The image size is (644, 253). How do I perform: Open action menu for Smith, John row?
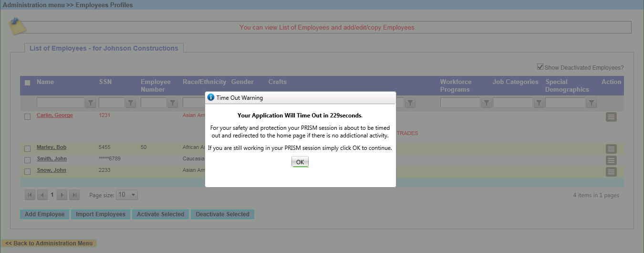pos(611,160)
